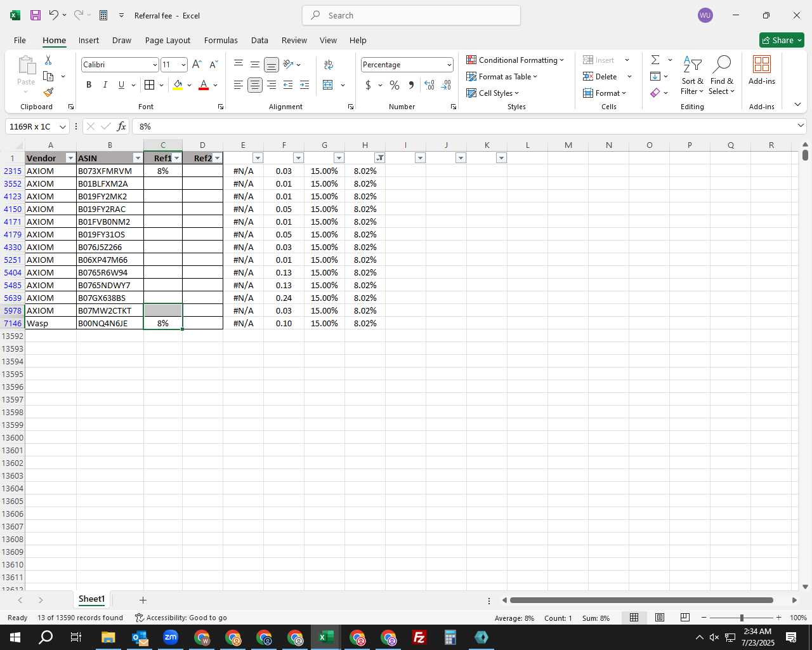Click the Borders icon

point(149,84)
